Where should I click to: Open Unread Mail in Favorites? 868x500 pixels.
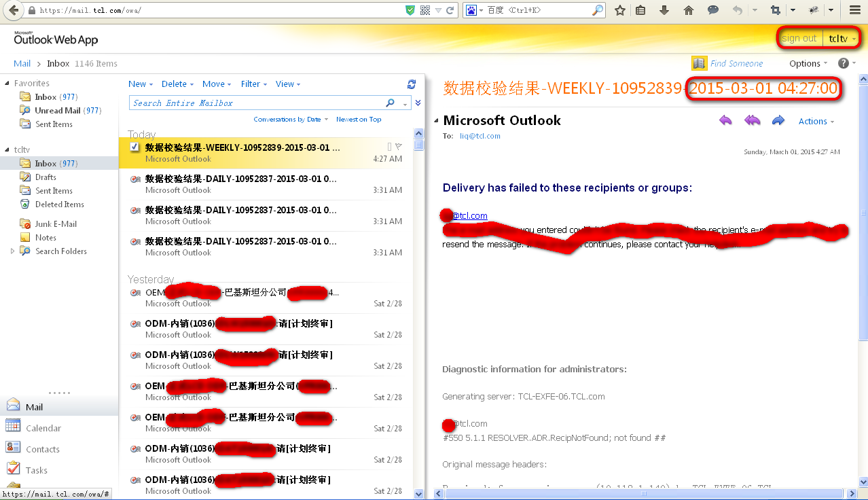click(x=59, y=111)
